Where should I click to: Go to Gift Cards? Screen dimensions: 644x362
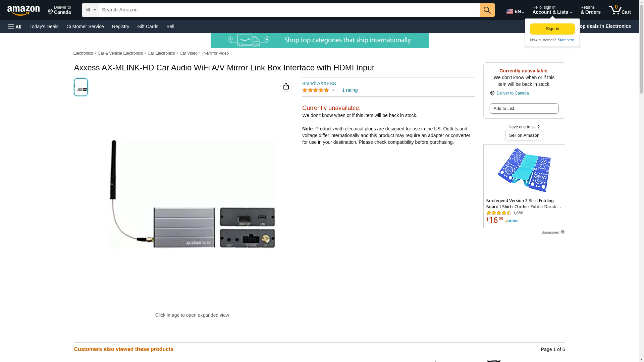point(148,26)
